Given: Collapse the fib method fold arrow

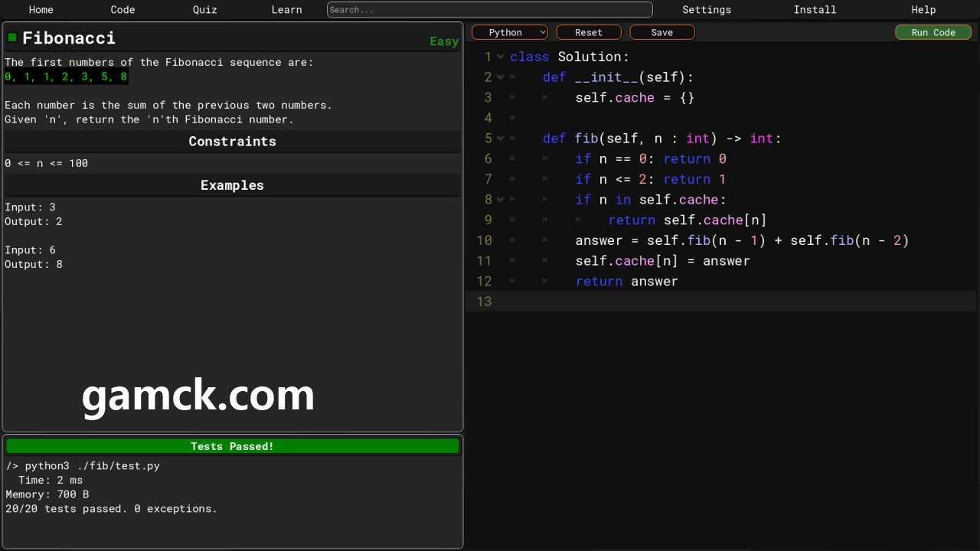Looking at the screenshot, I should click(501, 139).
